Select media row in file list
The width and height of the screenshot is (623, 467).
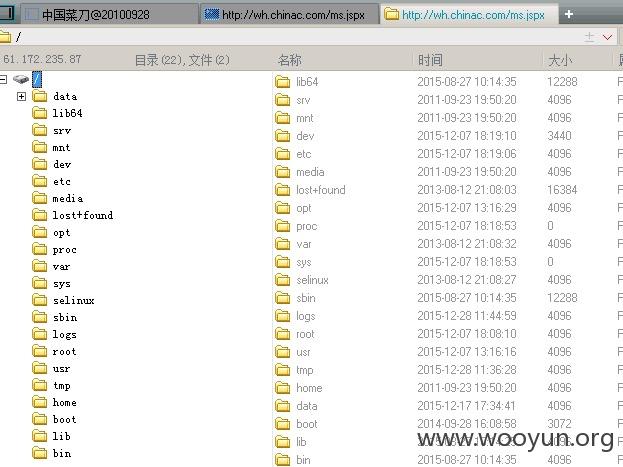point(447,172)
